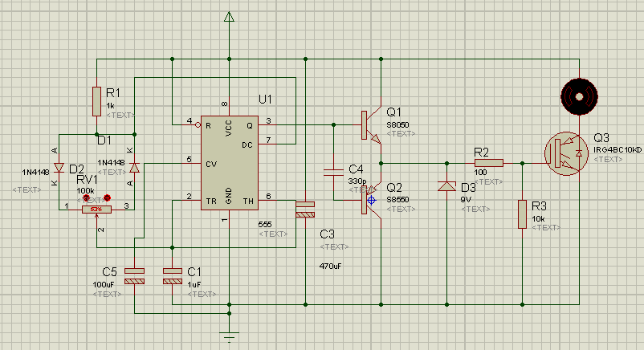Click the RV1 potentiometer 53% slider body
This screenshot has width=644, height=350.
(96, 210)
